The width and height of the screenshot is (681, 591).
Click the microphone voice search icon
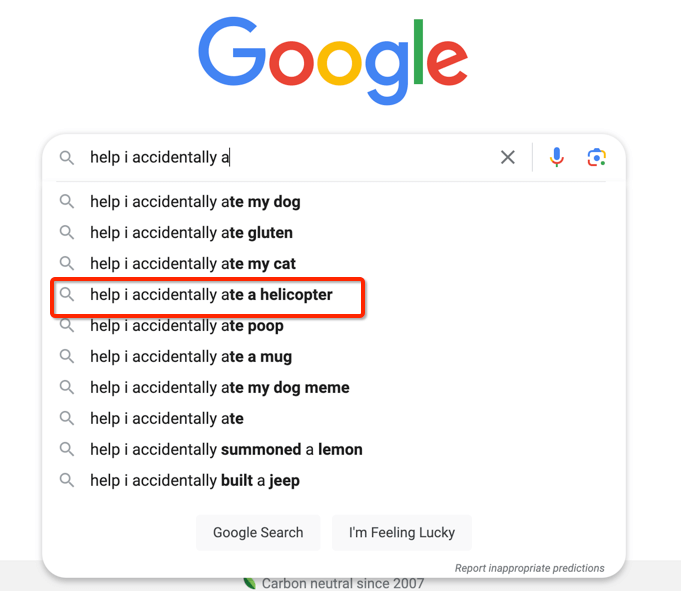556,157
